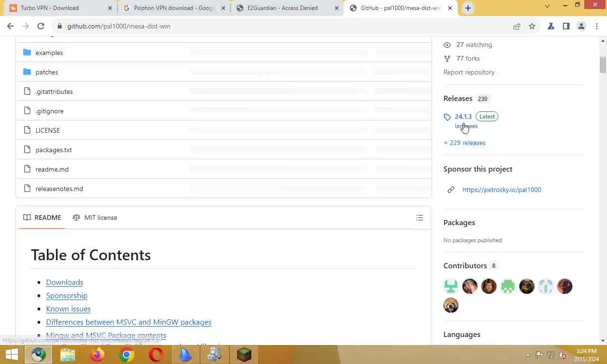Bookmark this page with the star icon

[532, 26]
